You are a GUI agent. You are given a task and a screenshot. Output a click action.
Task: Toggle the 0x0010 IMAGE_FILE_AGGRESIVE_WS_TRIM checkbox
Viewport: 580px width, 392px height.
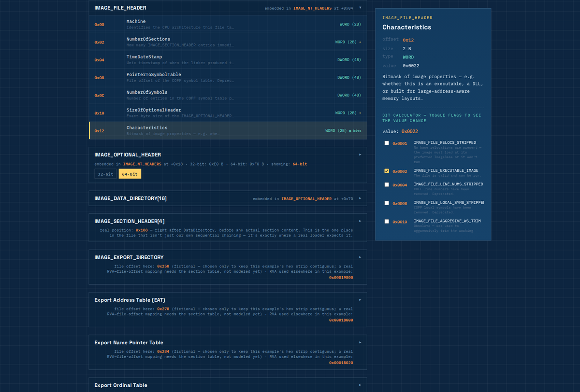click(x=387, y=221)
